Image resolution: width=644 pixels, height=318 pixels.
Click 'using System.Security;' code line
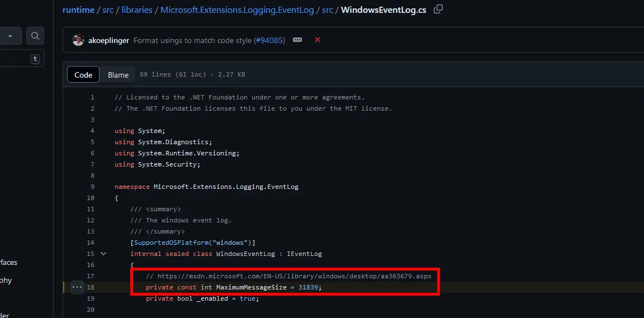[157, 164]
